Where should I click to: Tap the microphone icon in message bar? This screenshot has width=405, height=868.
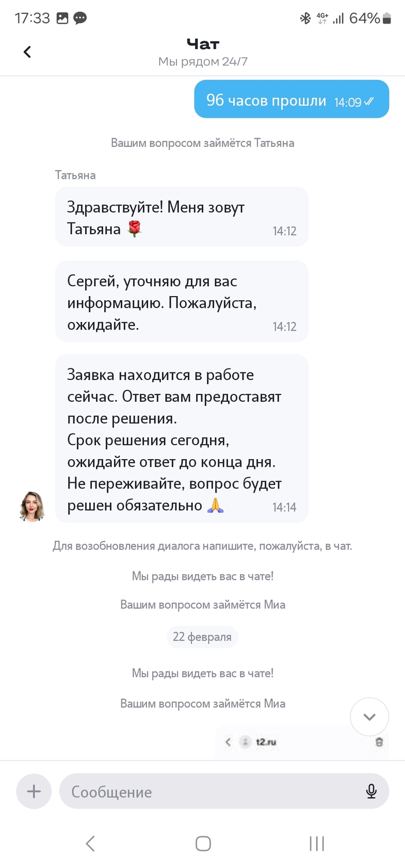[371, 792]
